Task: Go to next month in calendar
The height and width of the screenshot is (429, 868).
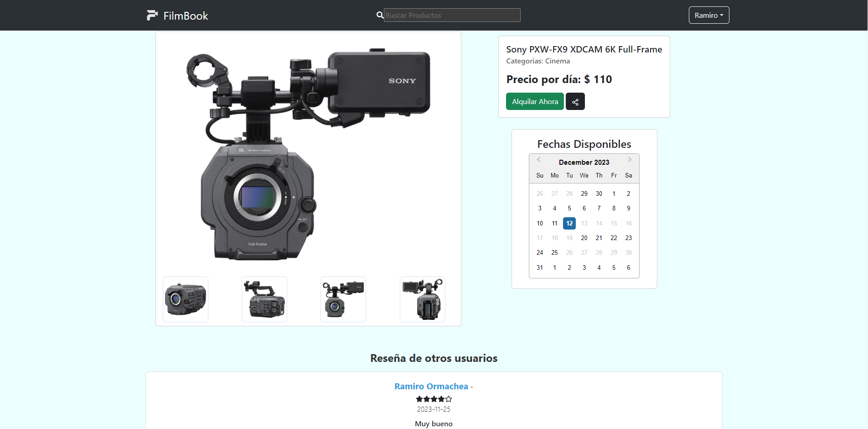Action: tap(630, 160)
